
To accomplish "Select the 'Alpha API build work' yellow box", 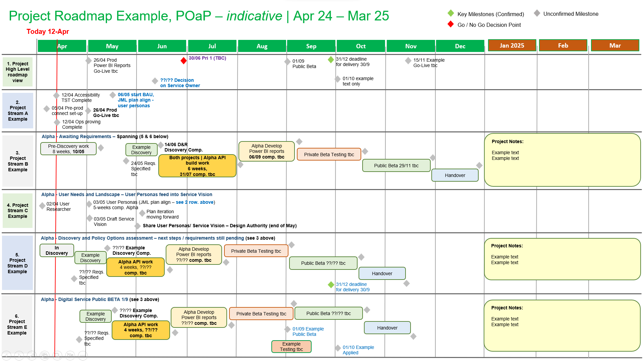I will [x=197, y=166].
